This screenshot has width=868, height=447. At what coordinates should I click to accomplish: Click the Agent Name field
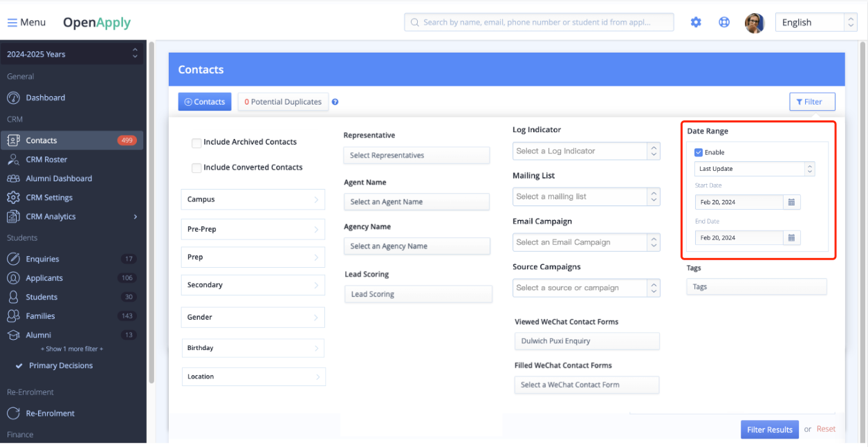(416, 202)
